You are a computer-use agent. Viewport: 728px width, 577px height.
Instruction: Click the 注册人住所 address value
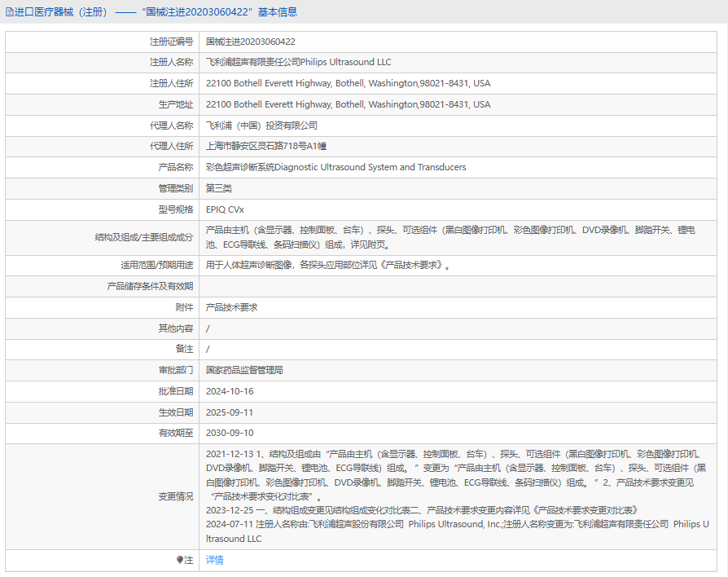tap(349, 83)
